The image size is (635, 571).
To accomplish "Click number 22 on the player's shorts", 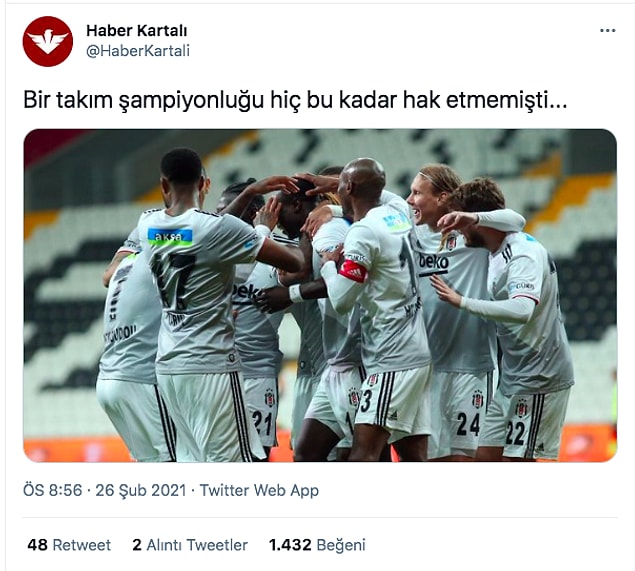I will point(515,433).
